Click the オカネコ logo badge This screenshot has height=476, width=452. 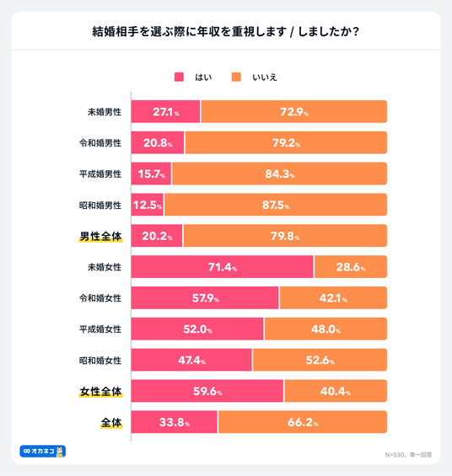[42, 451]
